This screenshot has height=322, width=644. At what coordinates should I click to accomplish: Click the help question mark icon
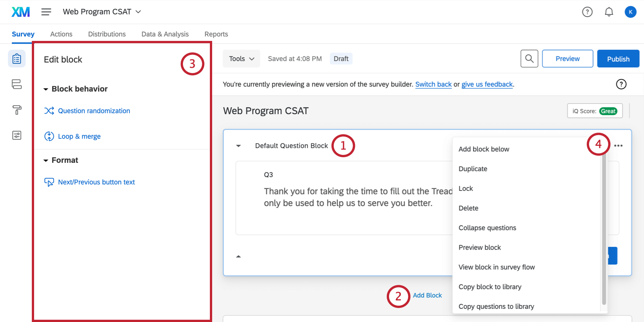[x=587, y=12]
